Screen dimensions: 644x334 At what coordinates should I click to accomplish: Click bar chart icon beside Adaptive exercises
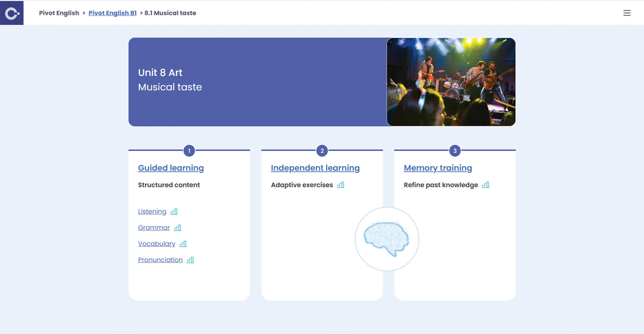[341, 185]
